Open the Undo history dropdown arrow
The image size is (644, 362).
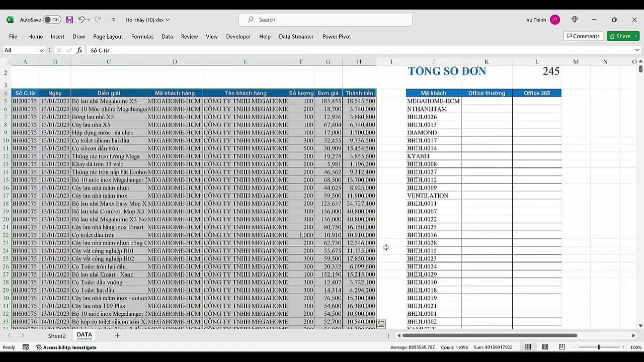[89, 20]
